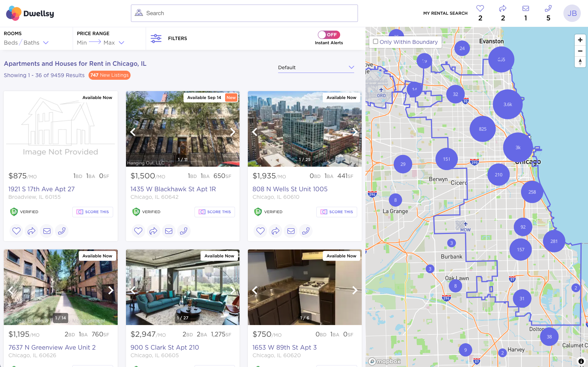
Task: Share the 1435 W Blackhawk St listing
Action: [154, 231]
